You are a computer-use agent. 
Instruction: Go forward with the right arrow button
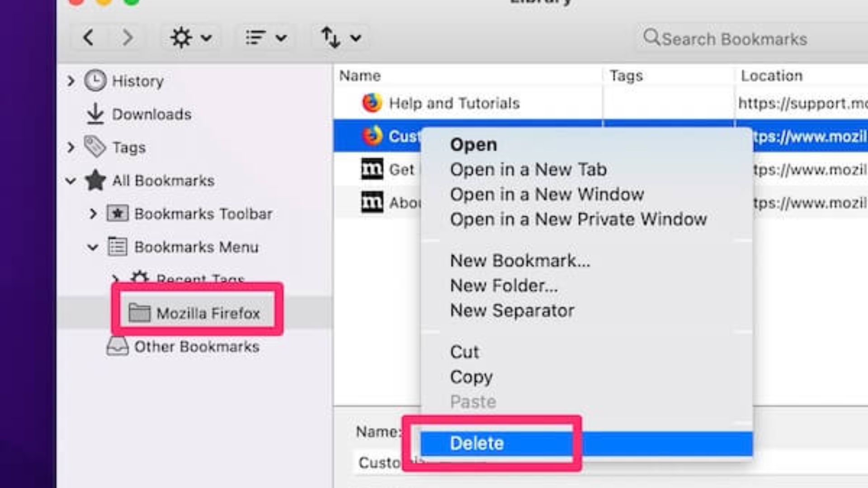pyautogui.click(x=127, y=38)
